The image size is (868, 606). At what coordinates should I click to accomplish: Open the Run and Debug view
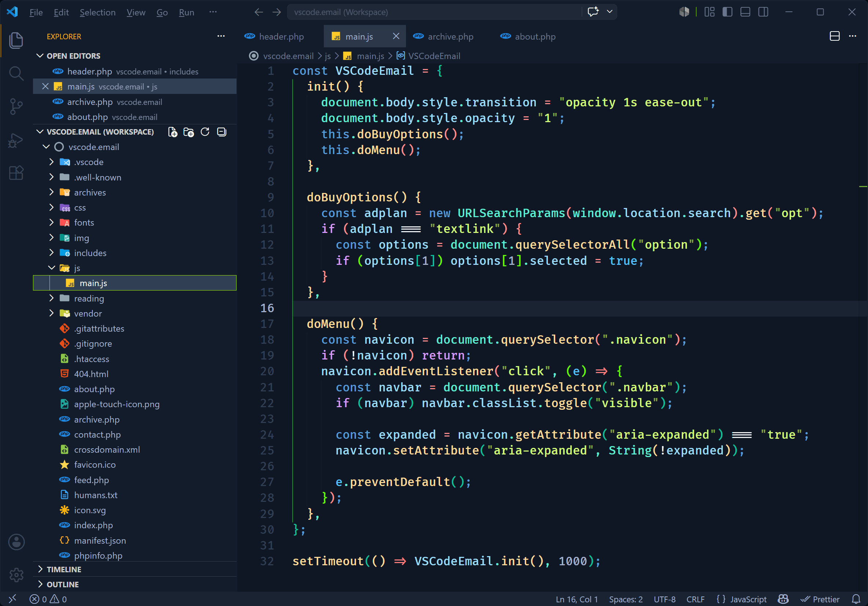pos(16,141)
